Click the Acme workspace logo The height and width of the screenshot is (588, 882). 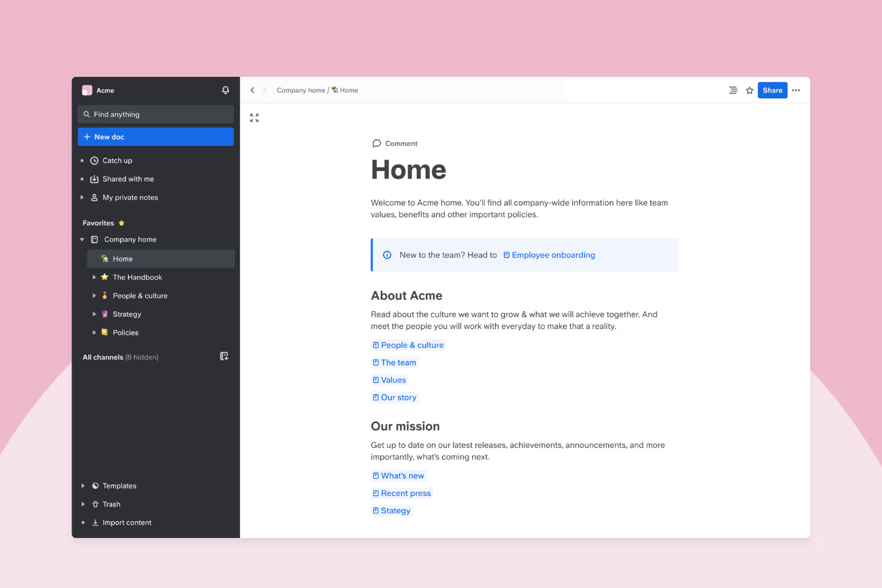click(87, 90)
